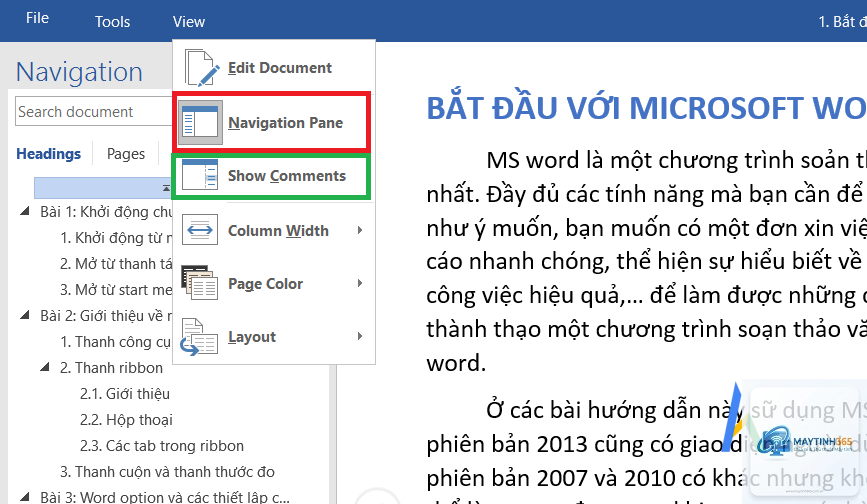Screen dimensions: 867x504
Task: Collapse the 2. Thanh ribbon heading
Action: [x=45, y=367]
